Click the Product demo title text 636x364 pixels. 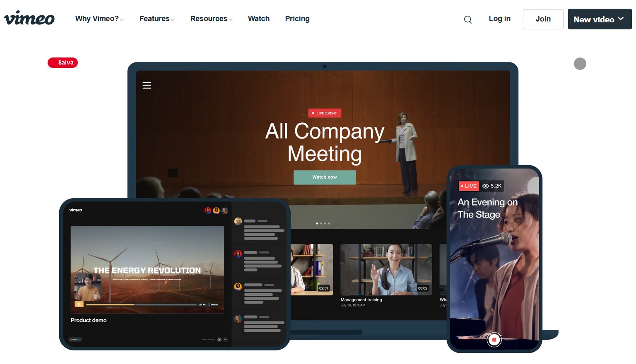89,320
